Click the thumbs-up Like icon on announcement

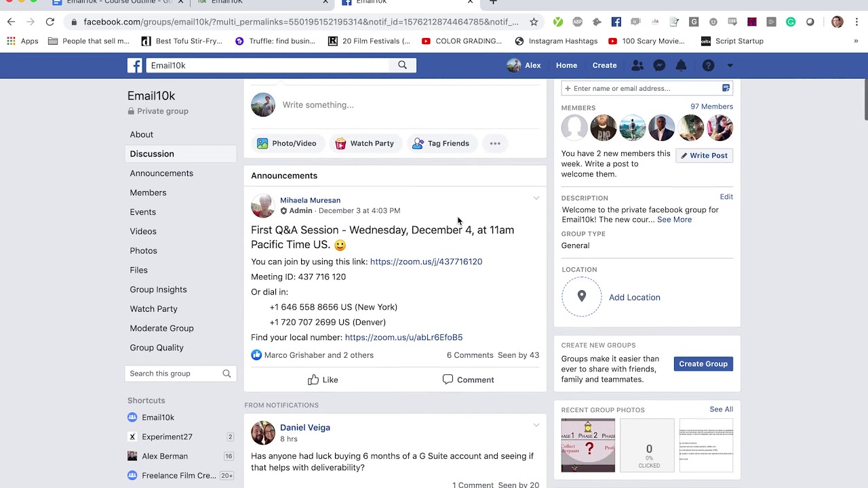pos(313,380)
